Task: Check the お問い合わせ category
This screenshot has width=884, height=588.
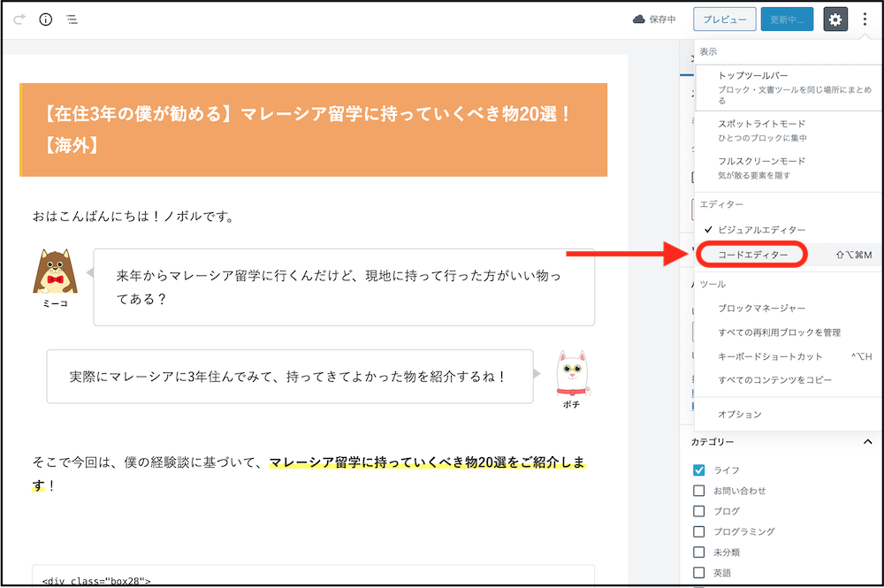Action: point(699,491)
